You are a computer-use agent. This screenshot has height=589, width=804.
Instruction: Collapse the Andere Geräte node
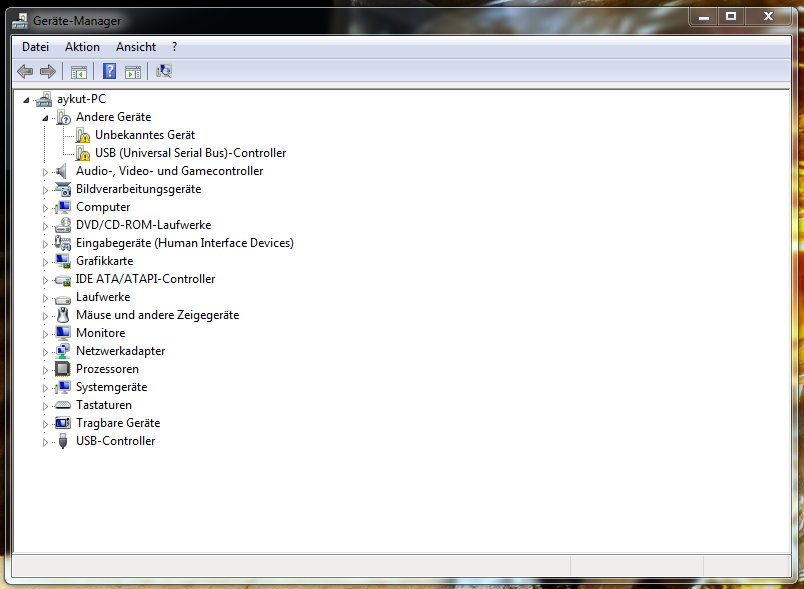tap(45, 118)
